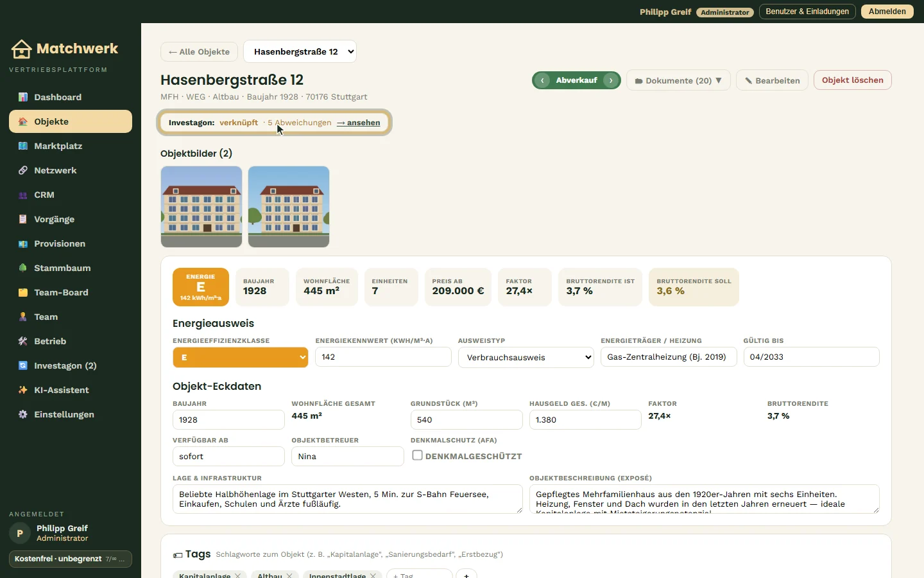Click the Marktplatz sidebar icon
The width and height of the screenshot is (924, 578).
tap(23, 146)
